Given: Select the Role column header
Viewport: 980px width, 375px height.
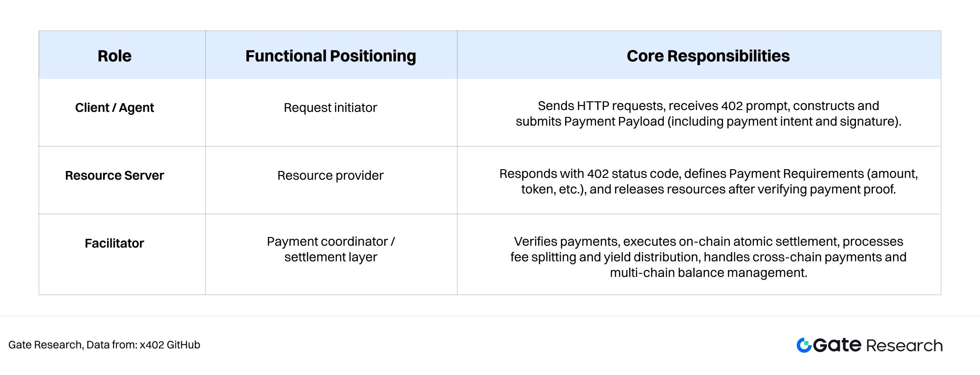Looking at the screenshot, I should (x=114, y=56).
